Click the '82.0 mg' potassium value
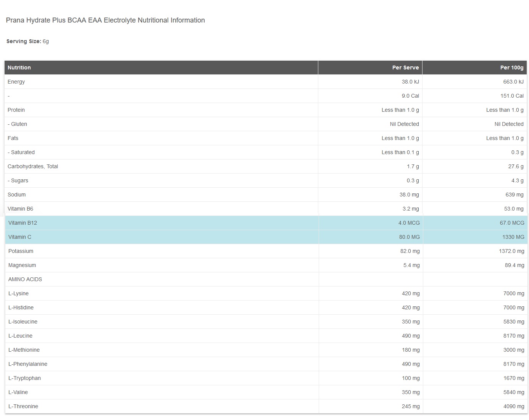Image resolution: width=529 pixels, height=420 pixels. [410, 251]
